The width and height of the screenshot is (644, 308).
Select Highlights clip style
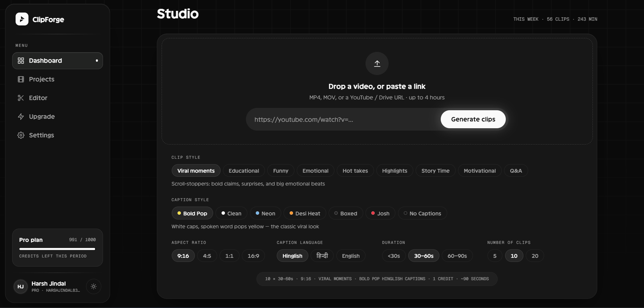click(x=395, y=171)
